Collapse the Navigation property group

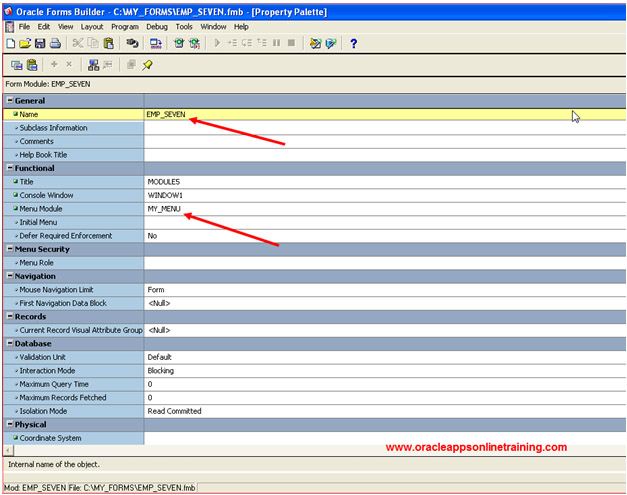10,276
